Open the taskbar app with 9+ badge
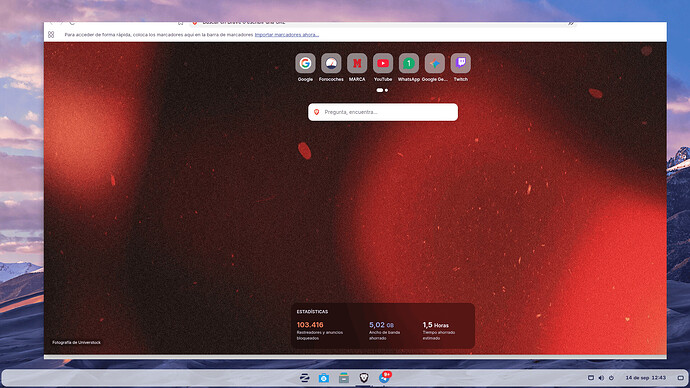 point(384,377)
